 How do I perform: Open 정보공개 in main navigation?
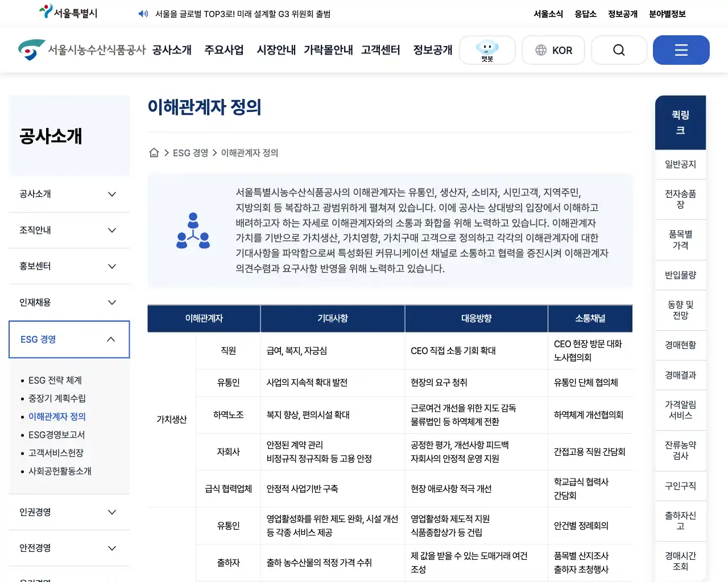point(433,50)
